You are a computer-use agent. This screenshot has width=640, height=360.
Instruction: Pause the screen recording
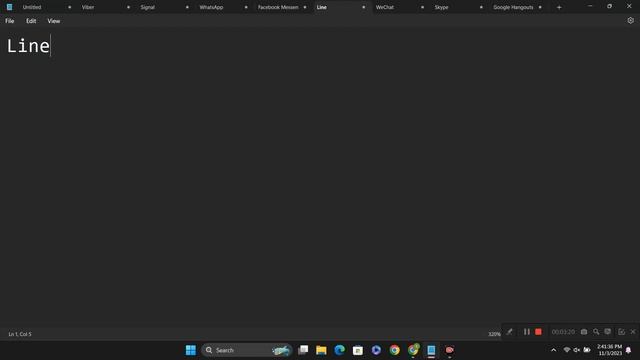coord(527,332)
